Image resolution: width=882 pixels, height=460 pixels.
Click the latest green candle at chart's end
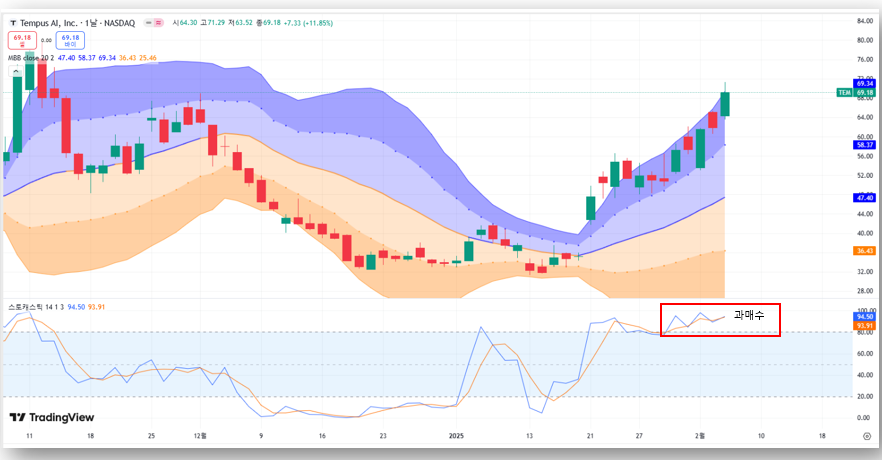[725, 103]
